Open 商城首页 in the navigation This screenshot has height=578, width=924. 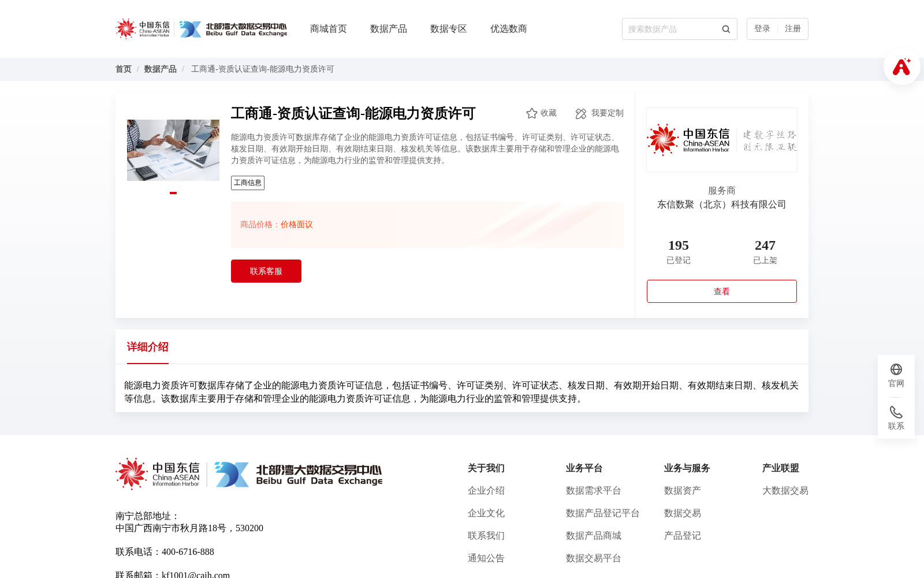[x=329, y=29]
